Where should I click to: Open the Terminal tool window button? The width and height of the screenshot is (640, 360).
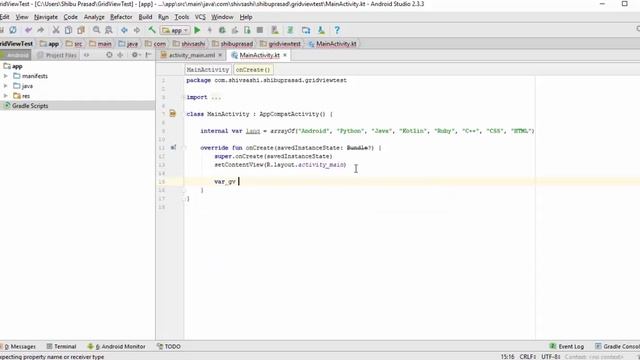point(61,347)
